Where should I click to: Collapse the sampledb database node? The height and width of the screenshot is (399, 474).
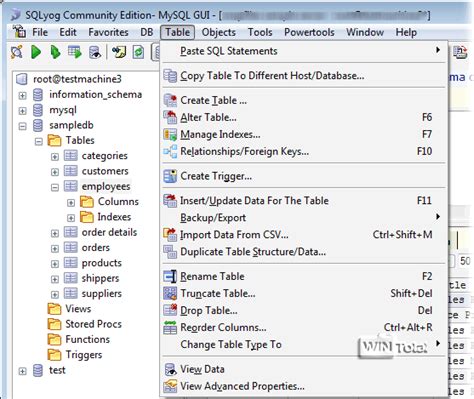pos(22,126)
